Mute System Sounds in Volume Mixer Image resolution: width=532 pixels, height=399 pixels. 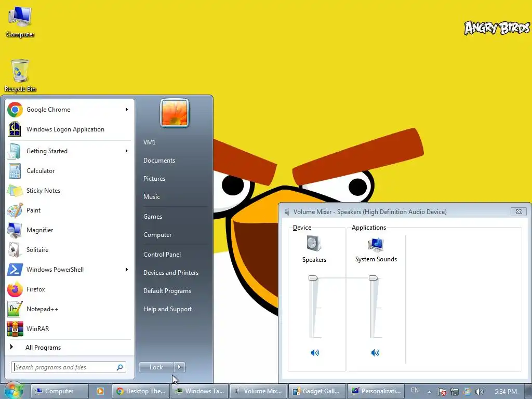tap(375, 353)
